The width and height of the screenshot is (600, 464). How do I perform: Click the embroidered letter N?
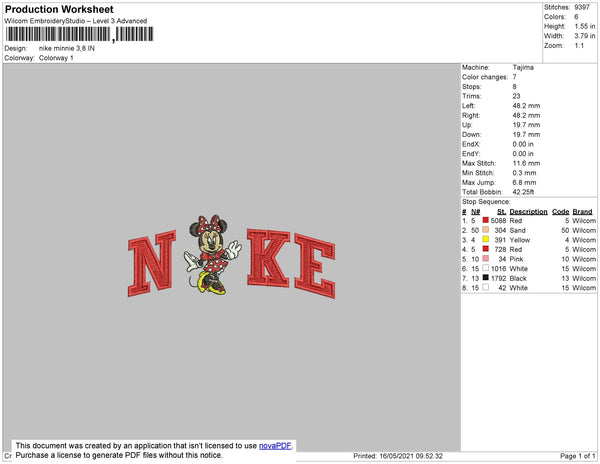click(152, 263)
